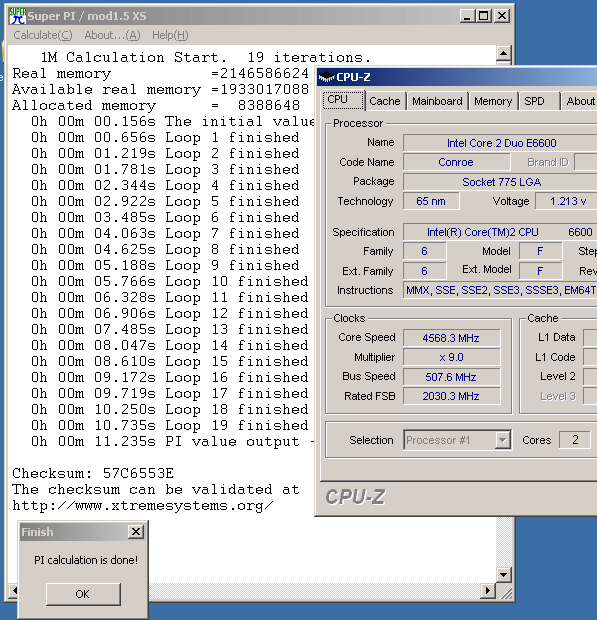Click the PI value output line
The width and height of the screenshot is (597, 620).
tap(172, 441)
